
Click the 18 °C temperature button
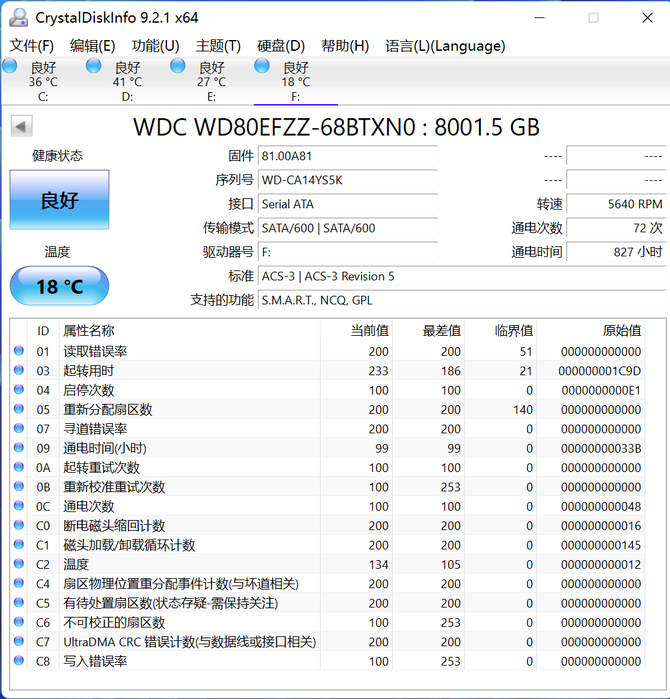59,286
